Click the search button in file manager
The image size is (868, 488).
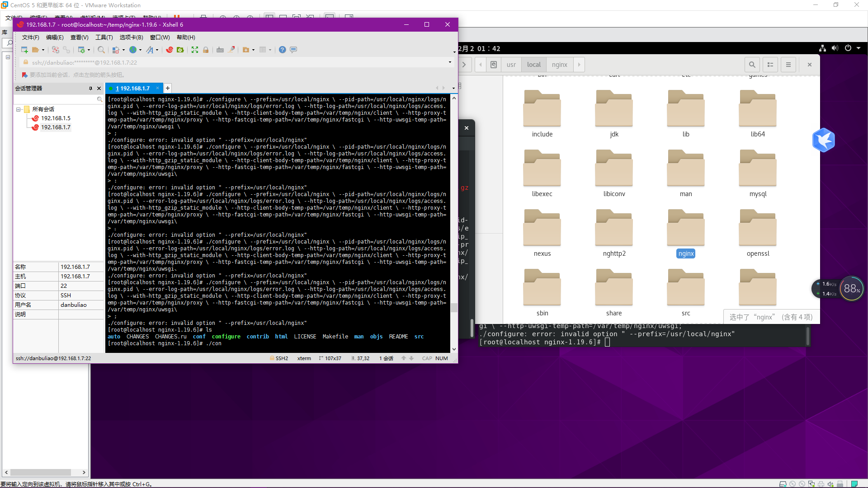tap(752, 65)
